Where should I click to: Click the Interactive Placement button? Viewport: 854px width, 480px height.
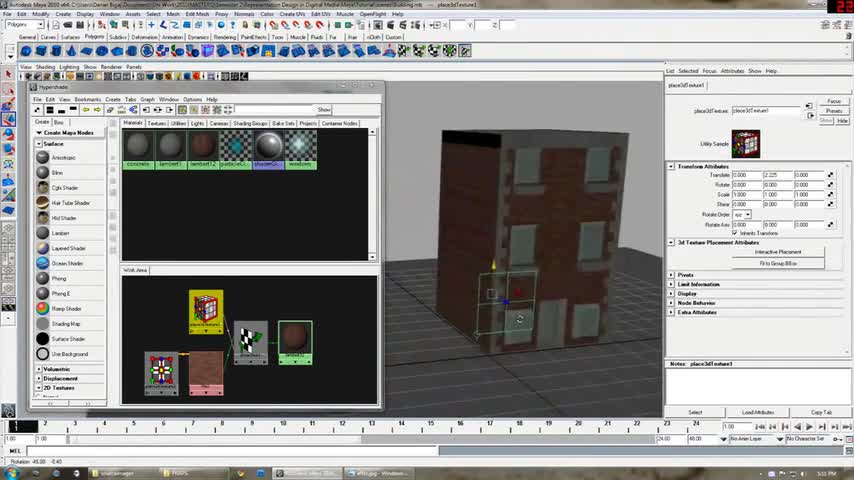click(x=778, y=252)
